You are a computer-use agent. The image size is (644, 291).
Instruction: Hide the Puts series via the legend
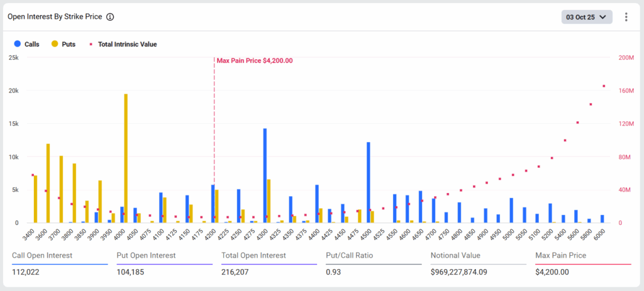tap(64, 44)
